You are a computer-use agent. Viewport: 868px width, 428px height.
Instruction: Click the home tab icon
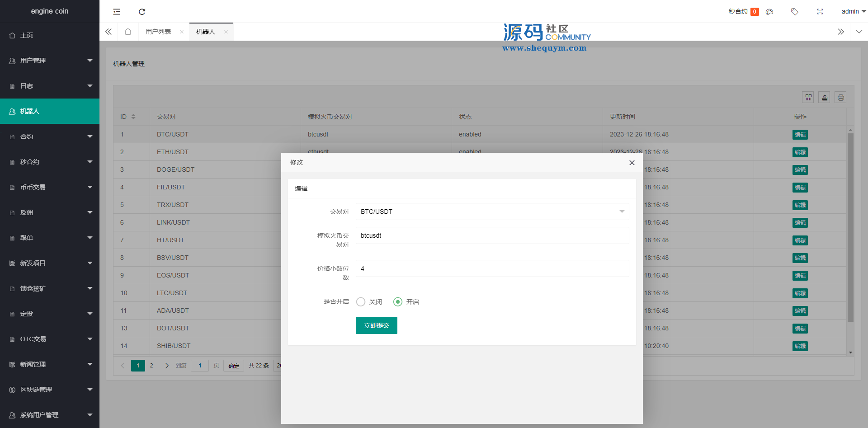128,32
